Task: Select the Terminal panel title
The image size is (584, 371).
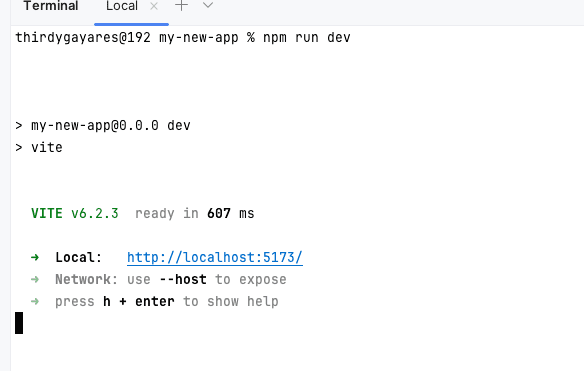Action: pyautogui.click(x=51, y=6)
